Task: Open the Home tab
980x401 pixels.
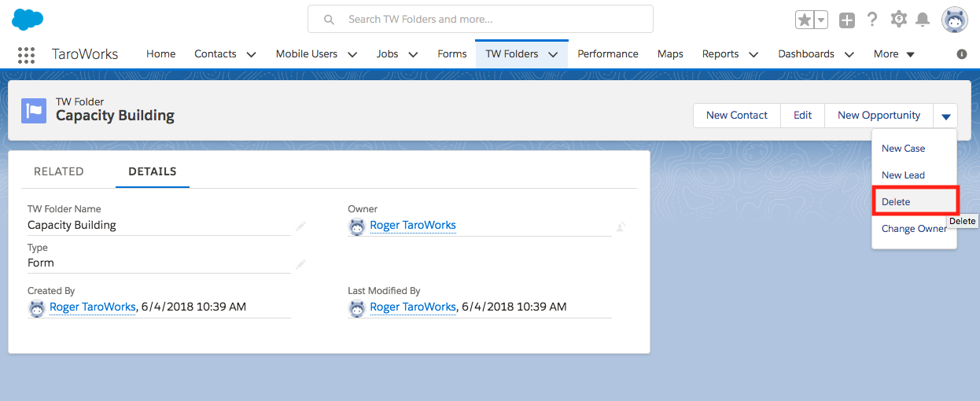Action: (x=160, y=53)
